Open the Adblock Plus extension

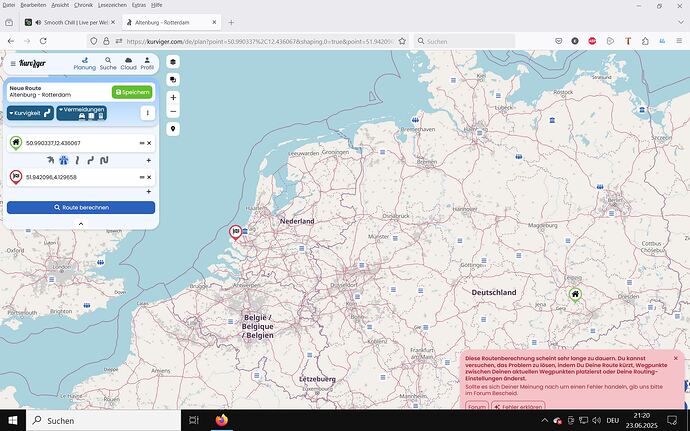pos(592,41)
